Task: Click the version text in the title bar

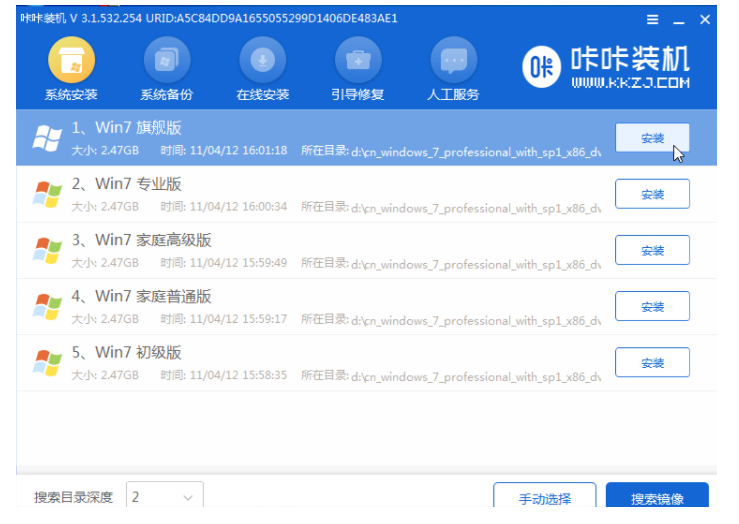Action: (106, 18)
